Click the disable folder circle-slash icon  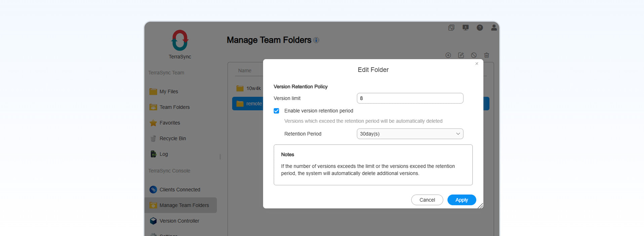pyautogui.click(x=474, y=55)
